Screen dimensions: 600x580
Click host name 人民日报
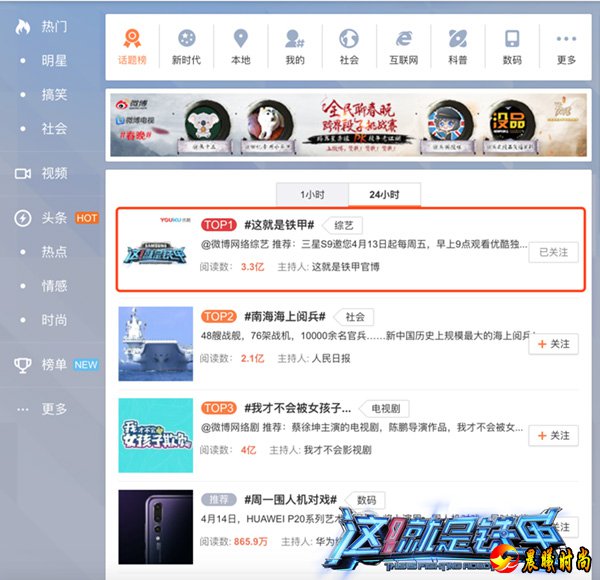(331, 358)
